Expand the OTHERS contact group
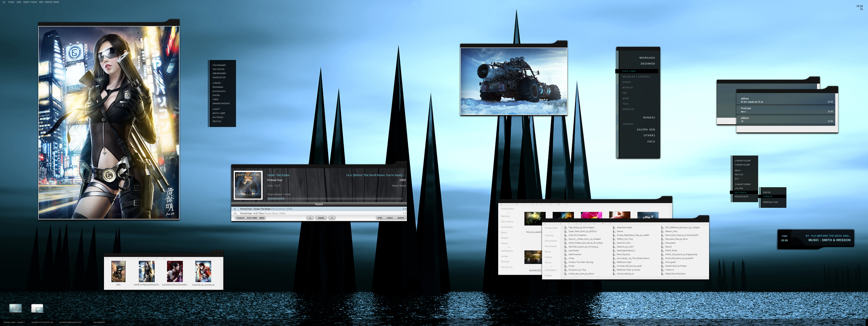The image size is (868, 326). 649,135
